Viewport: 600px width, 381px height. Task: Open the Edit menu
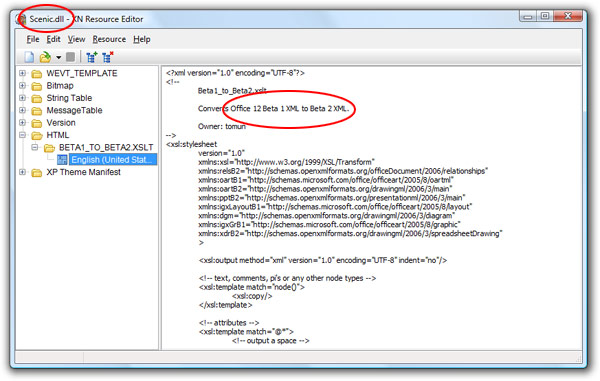point(54,39)
